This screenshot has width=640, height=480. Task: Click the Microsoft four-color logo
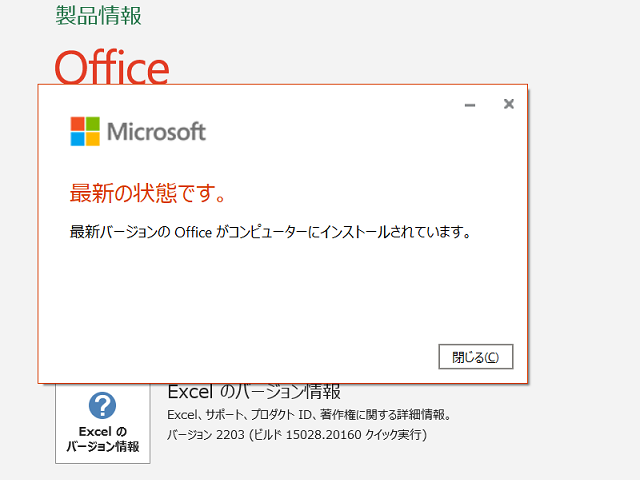coord(85,131)
